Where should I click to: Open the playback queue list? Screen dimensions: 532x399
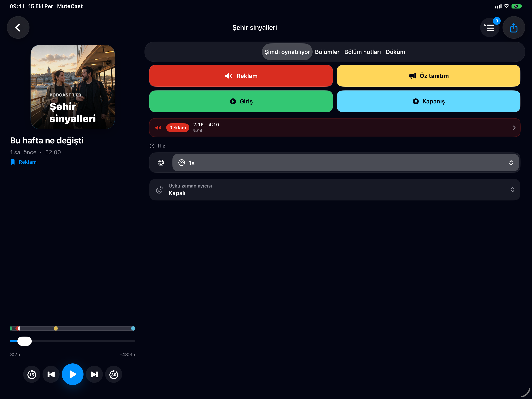[x=489, y=28]
